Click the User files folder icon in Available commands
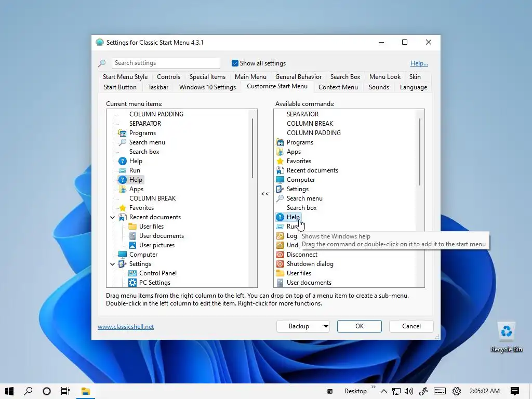The width and height of the screenshot is (532, 399). coord(280,273)
